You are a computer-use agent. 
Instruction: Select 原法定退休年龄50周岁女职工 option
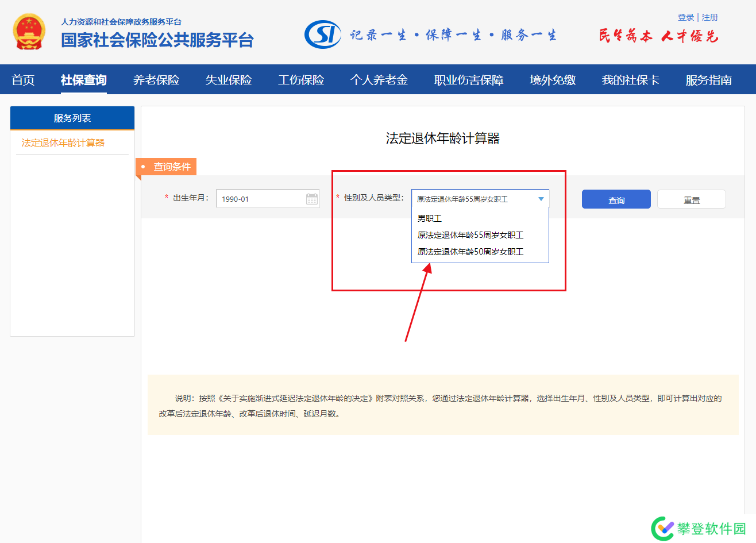(x=470, y=252)
